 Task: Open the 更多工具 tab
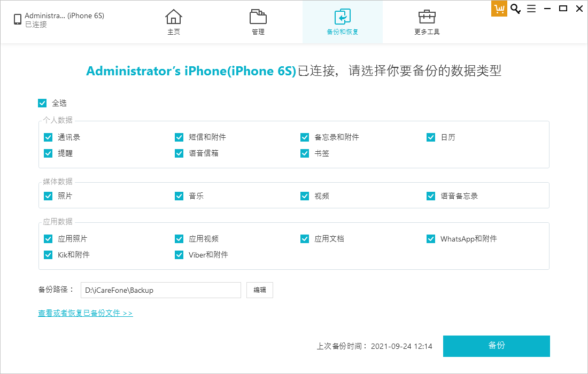(x=427, y=17)
